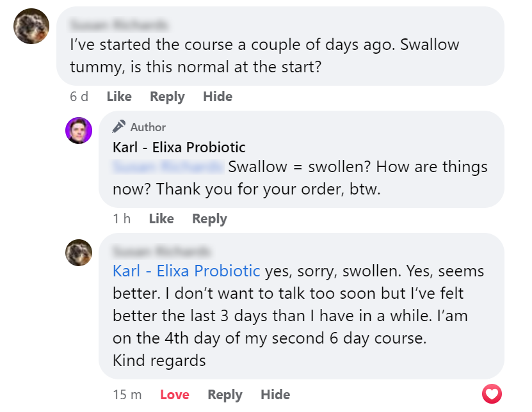Open Karl's purple profile picture
This screenshot has height=412, width=532.
(x=79, y=131)
